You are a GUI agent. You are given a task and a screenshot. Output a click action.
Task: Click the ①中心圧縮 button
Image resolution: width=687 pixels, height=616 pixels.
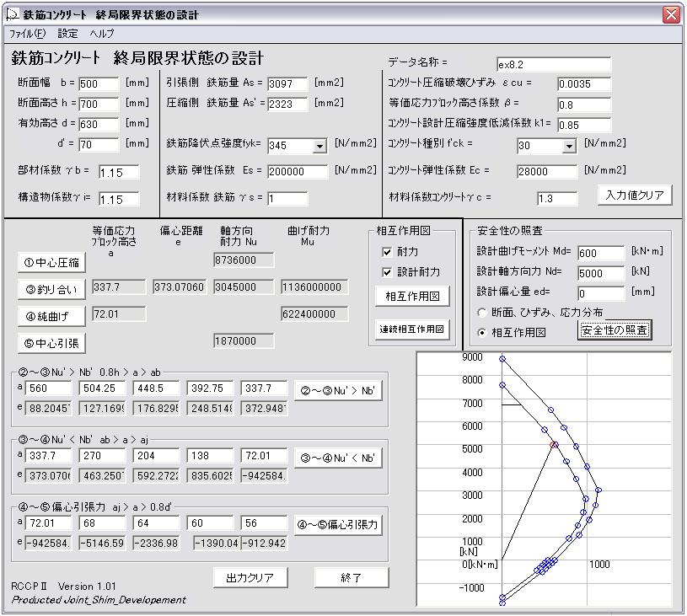click(51, 262)
